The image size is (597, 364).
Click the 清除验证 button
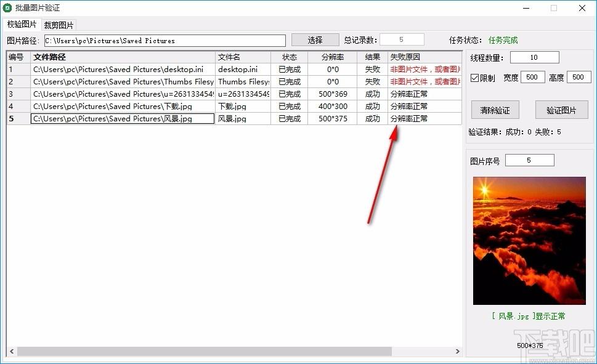coord(495,110)
